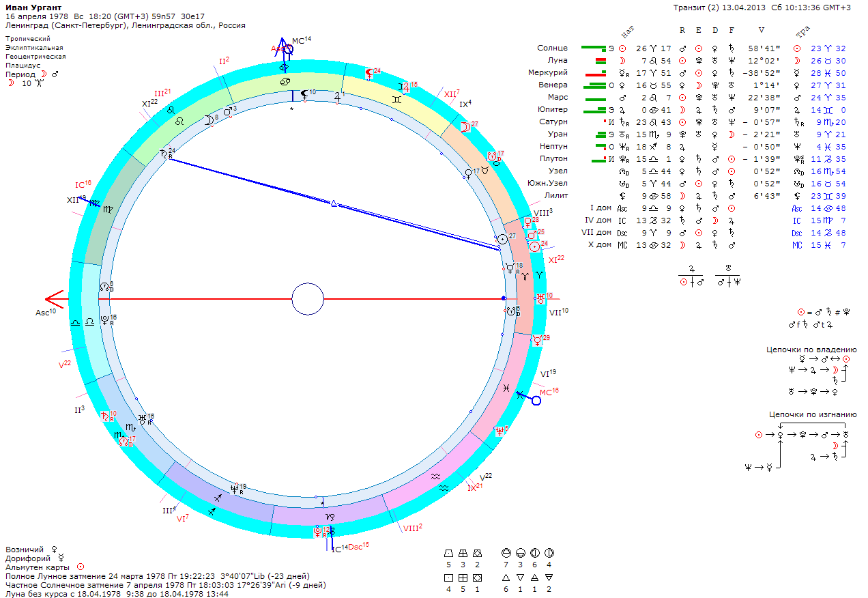Select natal Sun glyph marked 27

point(502,239)
